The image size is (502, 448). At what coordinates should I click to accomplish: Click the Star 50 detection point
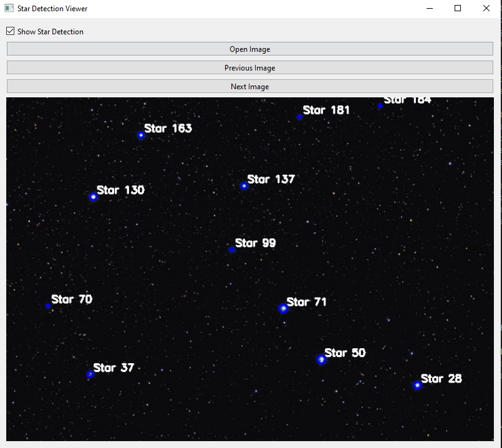pyautogui.click(x=321, y=359)
